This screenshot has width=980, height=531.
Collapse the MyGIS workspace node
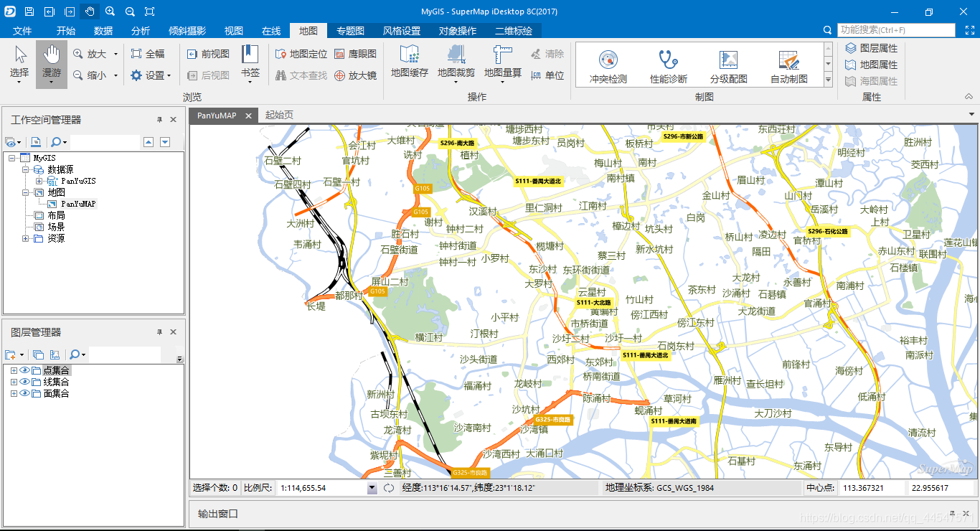point(12,158)
